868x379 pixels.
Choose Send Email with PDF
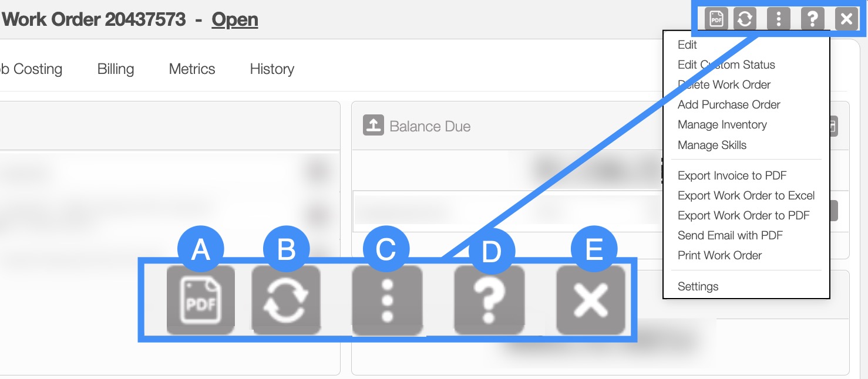[731, 235]
